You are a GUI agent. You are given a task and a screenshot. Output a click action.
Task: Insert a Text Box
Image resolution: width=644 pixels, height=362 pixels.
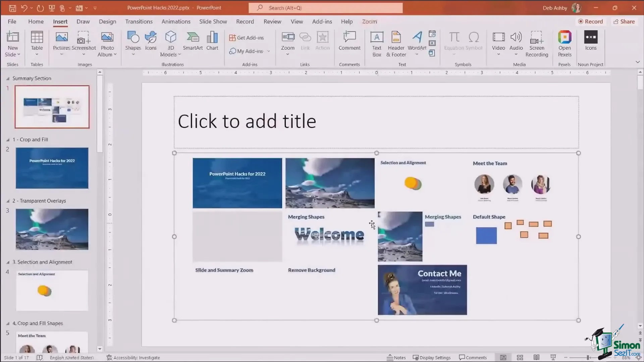click(377, 44)
